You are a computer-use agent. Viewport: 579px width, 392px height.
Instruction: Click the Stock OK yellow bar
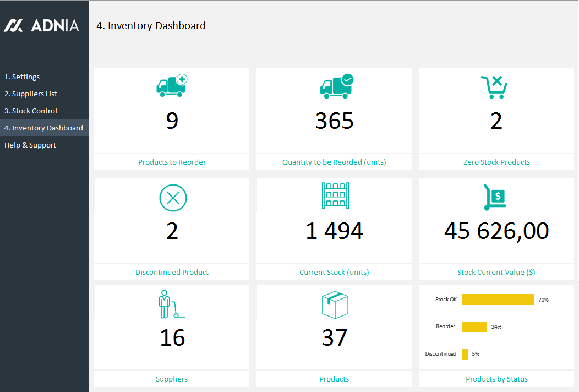coord(498,300)
